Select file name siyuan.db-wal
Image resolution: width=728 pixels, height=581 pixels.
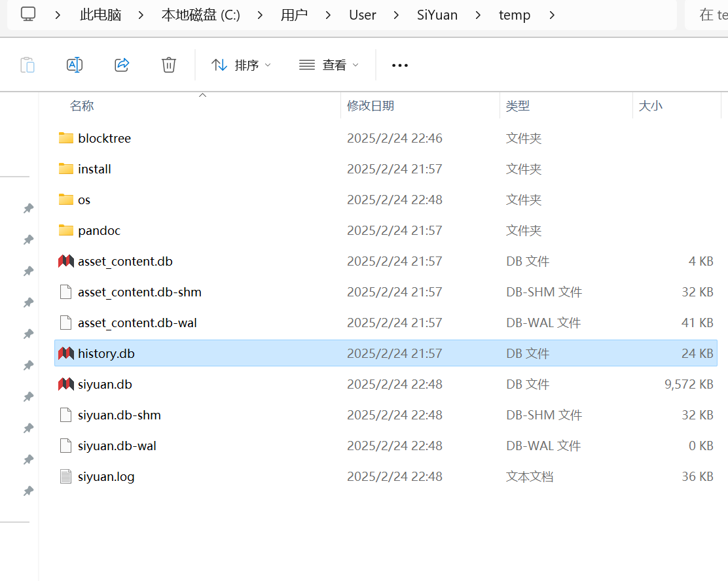click(x=117, y=446)
